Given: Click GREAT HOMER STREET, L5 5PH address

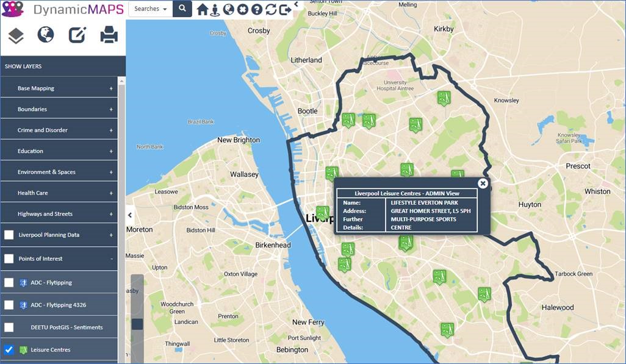Looking at the screenshot, I should click(431, 211).
